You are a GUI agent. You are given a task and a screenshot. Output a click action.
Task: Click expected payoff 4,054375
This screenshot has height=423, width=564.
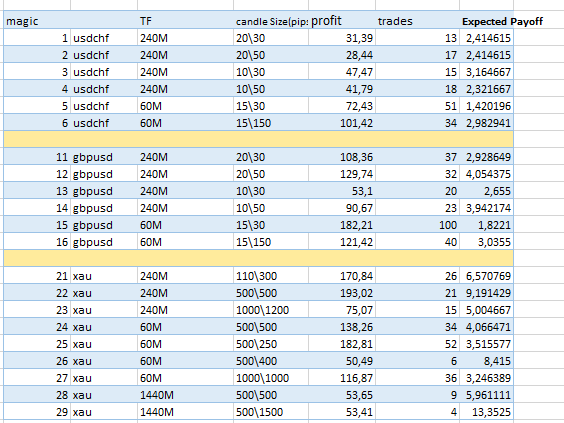click(486, 174)
